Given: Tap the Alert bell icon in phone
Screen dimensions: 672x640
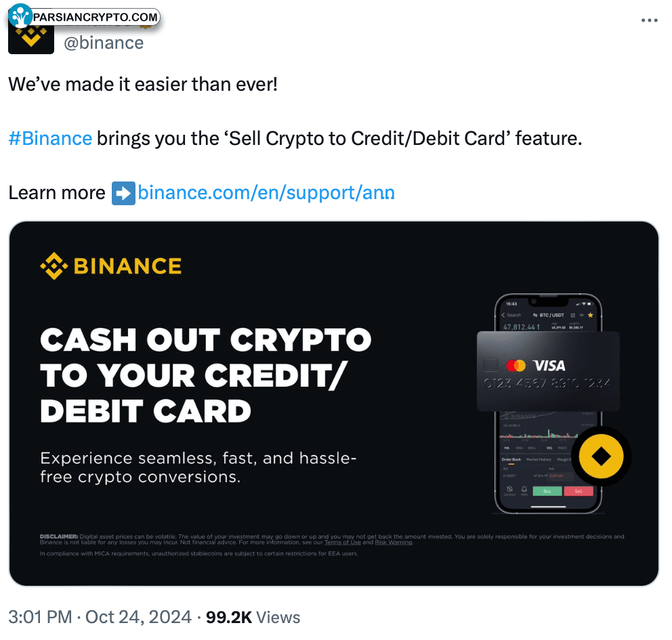Looking at the screenshot, I should 524,489.
